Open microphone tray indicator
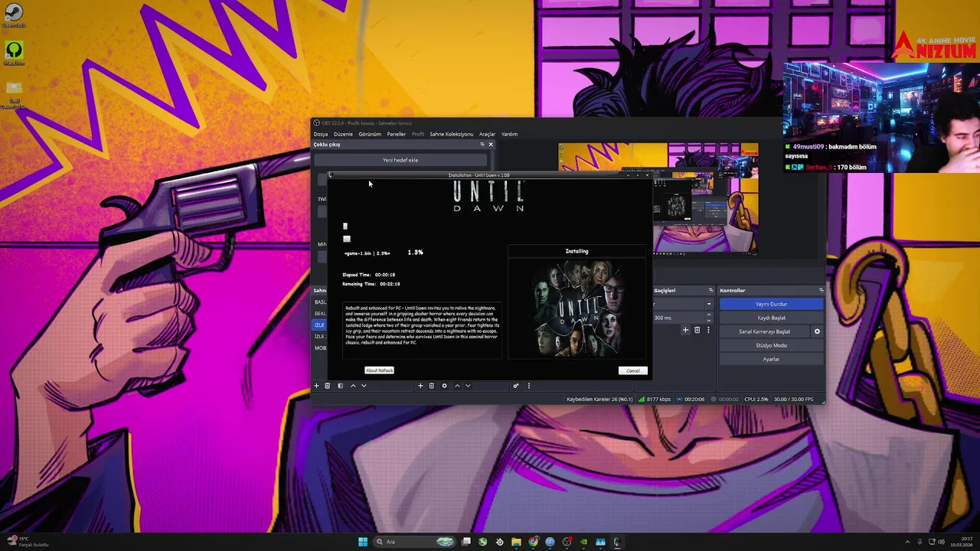This screenshot has height=551, width=980. click(920, 542)
